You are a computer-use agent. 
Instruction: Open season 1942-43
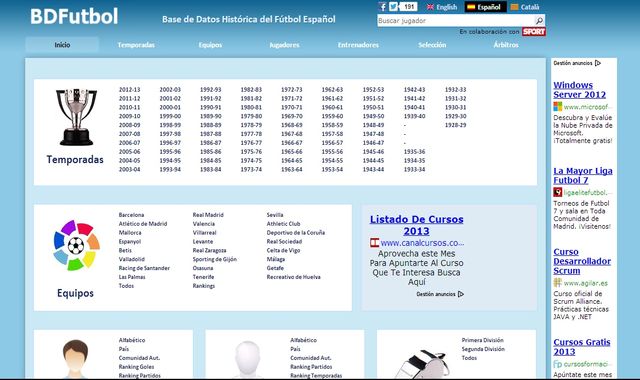point(414,90)
